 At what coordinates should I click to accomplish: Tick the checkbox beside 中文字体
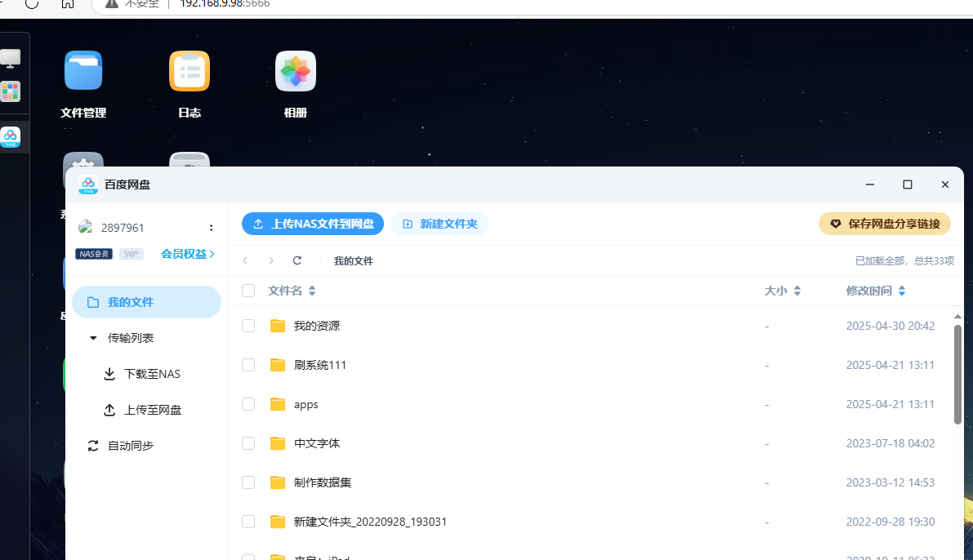coord(248,443)
